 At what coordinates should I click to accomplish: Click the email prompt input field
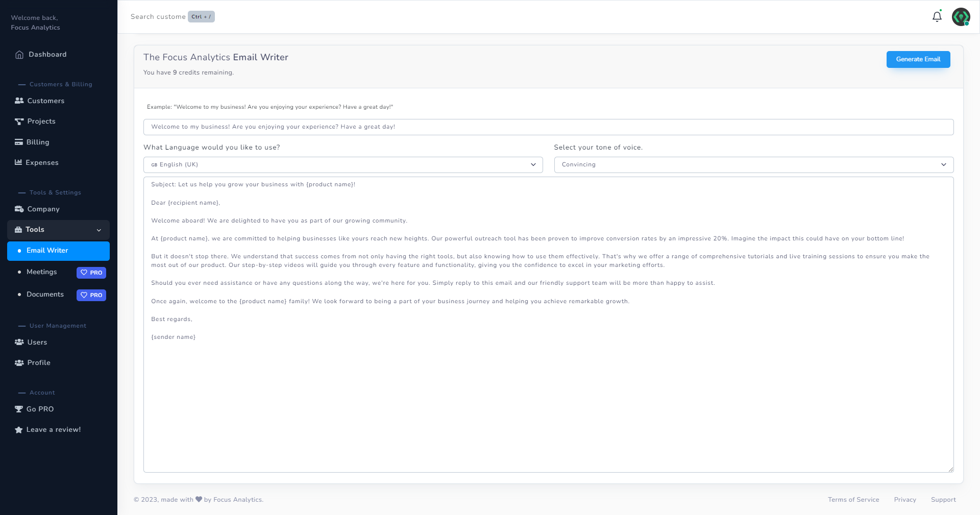[548, 127]
